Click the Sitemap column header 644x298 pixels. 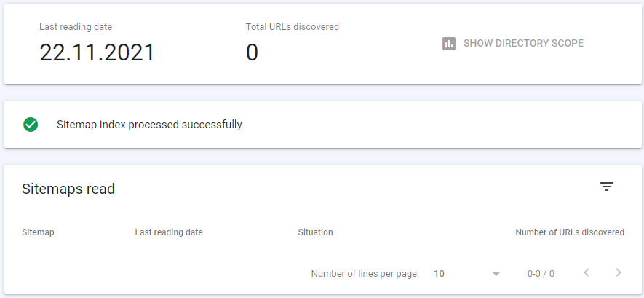coord(38,232)
